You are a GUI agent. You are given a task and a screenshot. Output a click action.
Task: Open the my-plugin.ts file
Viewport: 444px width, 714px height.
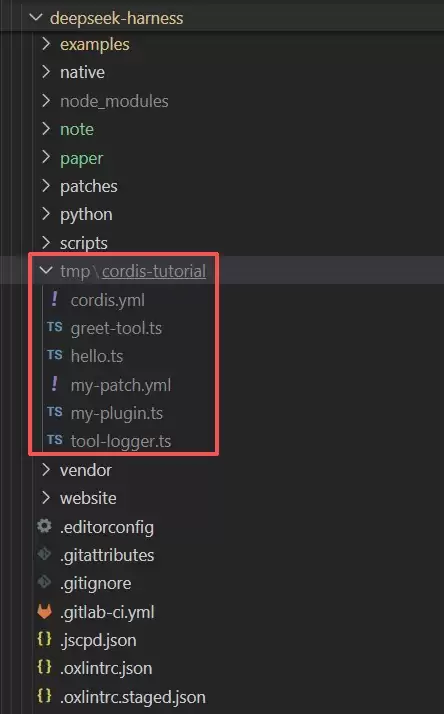(117, 413)
